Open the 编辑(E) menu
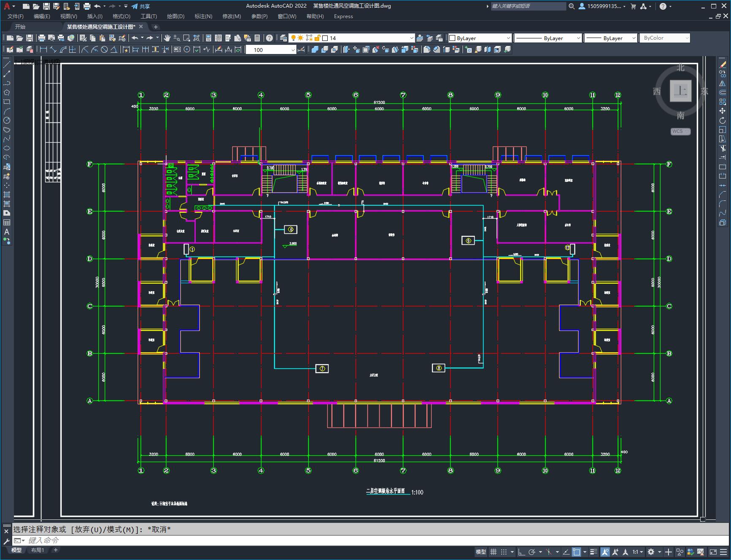Screen dimensions: 731x560 [42, 16]
